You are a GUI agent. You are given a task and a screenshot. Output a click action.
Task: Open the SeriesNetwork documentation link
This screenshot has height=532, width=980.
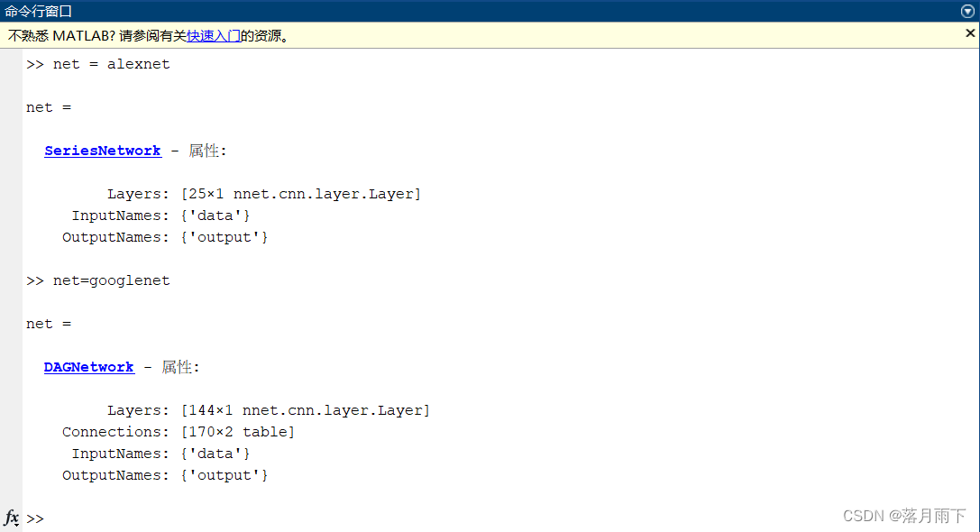[102, 151]
